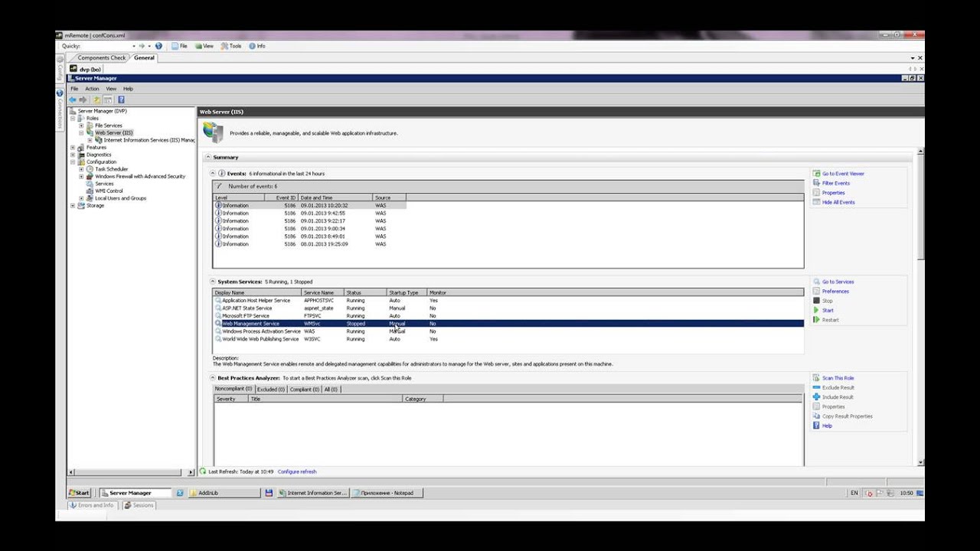Viewport: 980px width, 551px height.
Task: Switch to All (0) tab
Action: [331, 389]
